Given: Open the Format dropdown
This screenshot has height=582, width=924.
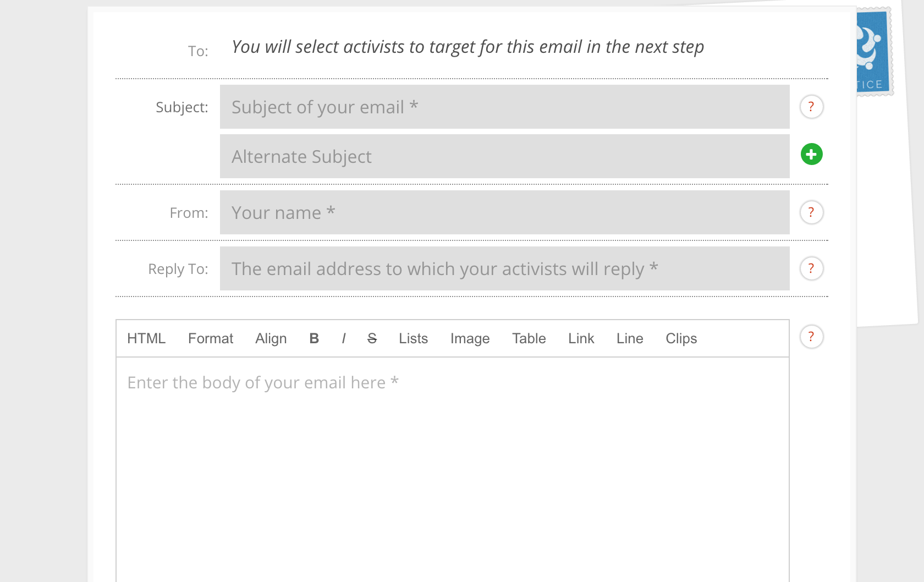Looking at the screenshot, I should [211, 338].
